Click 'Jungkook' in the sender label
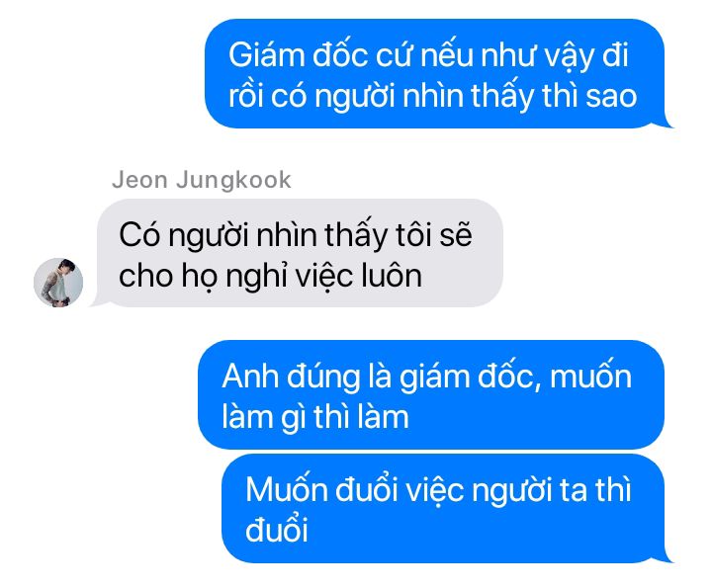 (x=233, y=181)
